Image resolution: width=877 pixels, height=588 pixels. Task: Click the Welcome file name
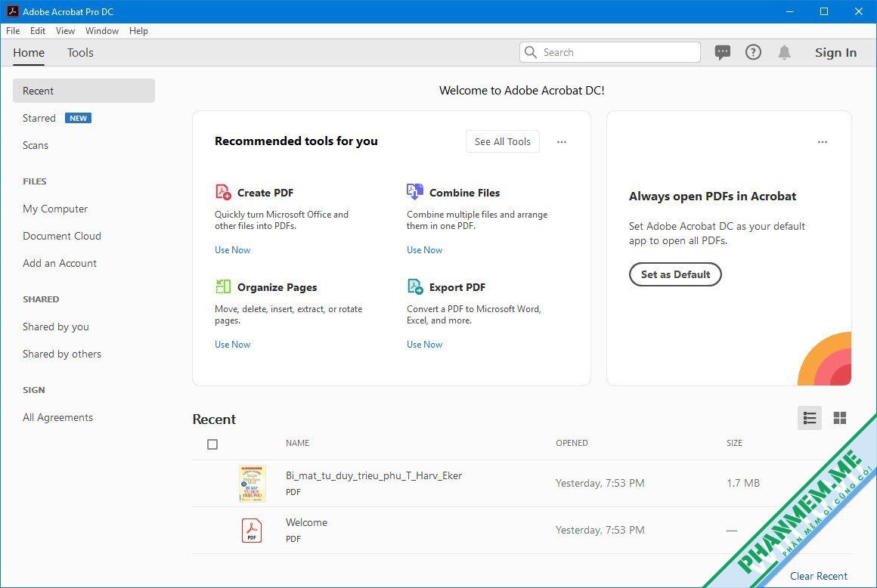click(306, 522)
